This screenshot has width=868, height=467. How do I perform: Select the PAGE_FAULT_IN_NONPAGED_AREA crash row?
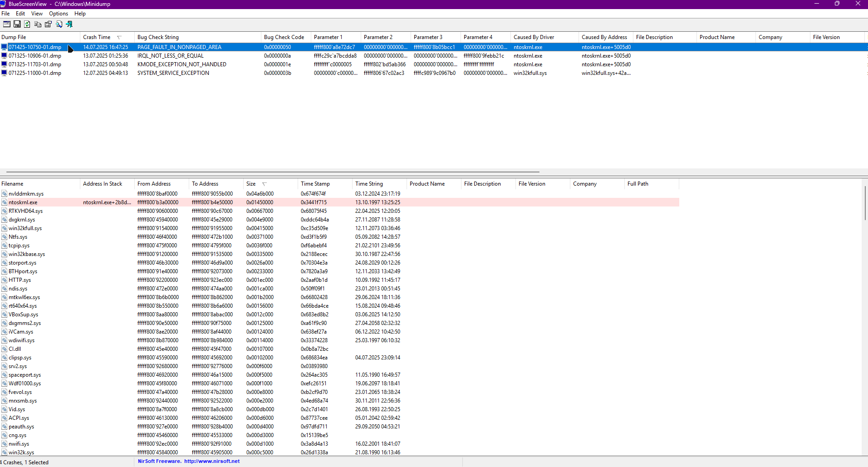click(434, 47)
